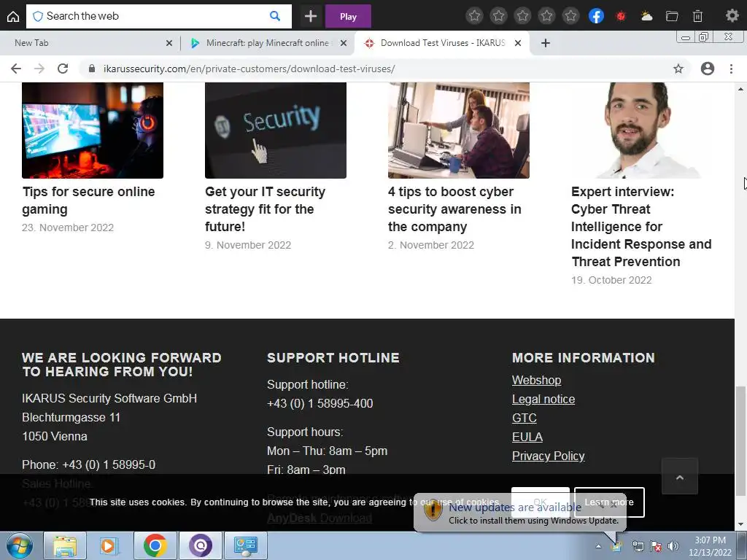Screen dimensions: 747x560
Task: Open the browser home icon
Action: (x=13, y=16)
